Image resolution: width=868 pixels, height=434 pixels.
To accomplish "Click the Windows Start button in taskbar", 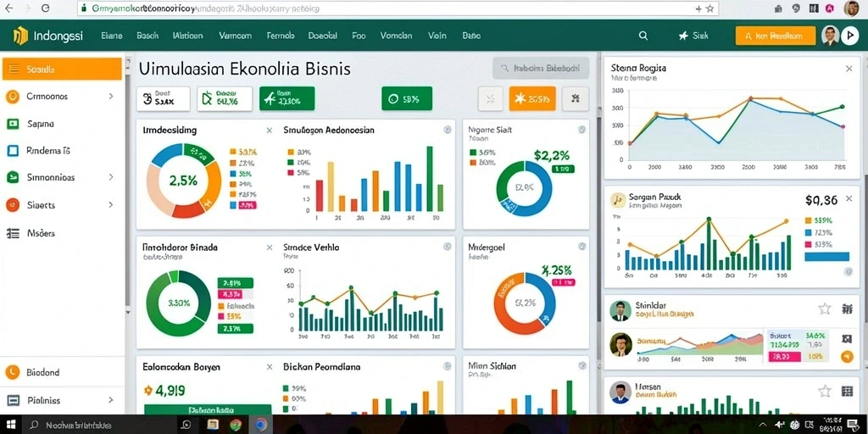I will 11,426.
